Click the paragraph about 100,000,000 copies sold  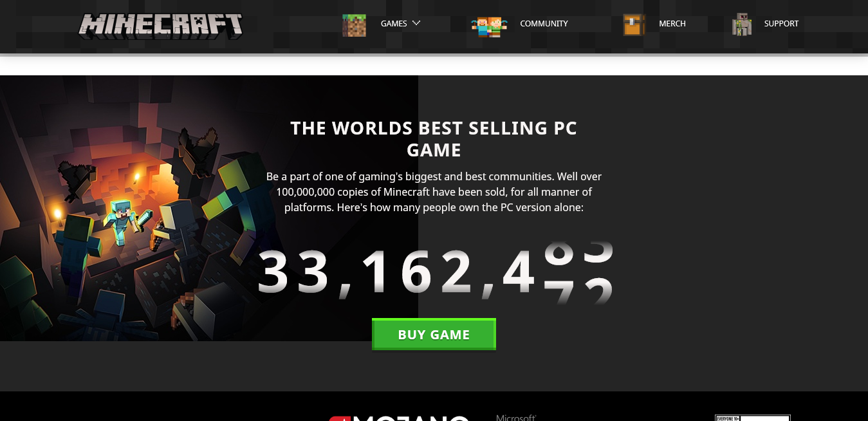(434, 192)
